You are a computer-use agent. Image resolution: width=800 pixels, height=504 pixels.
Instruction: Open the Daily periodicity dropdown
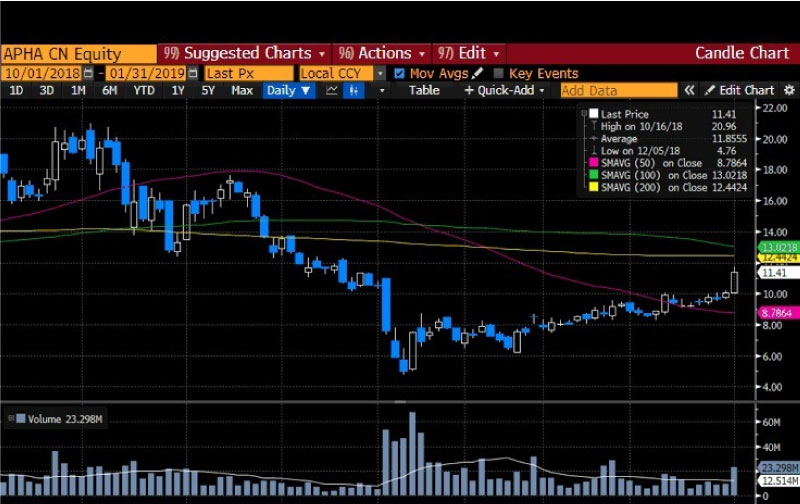289,90
